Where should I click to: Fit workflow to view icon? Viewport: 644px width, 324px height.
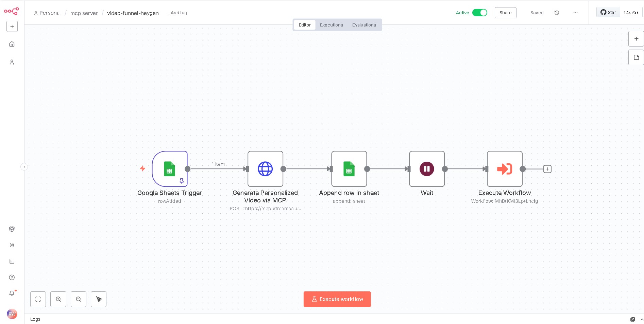[38, 299]
